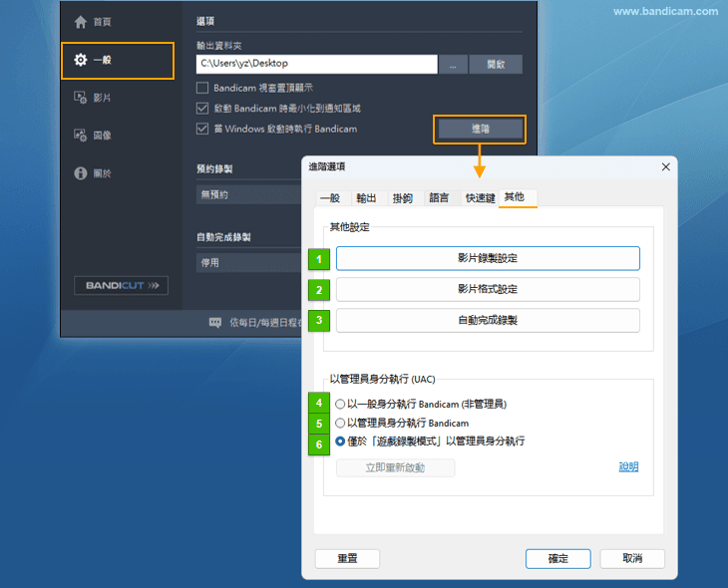This screenshot has width=728, height=588.
Task: Switch to the 掛鉤 tab
Action: coord(403,198)
